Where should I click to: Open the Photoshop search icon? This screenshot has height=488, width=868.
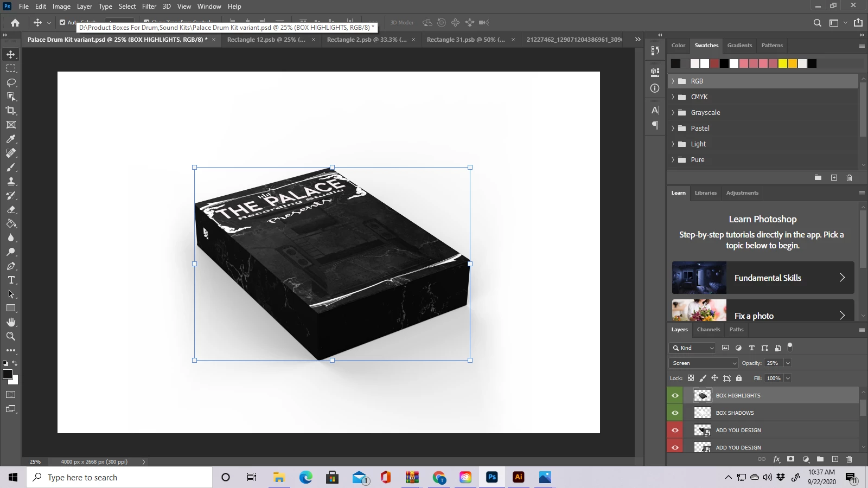(817, 23)
